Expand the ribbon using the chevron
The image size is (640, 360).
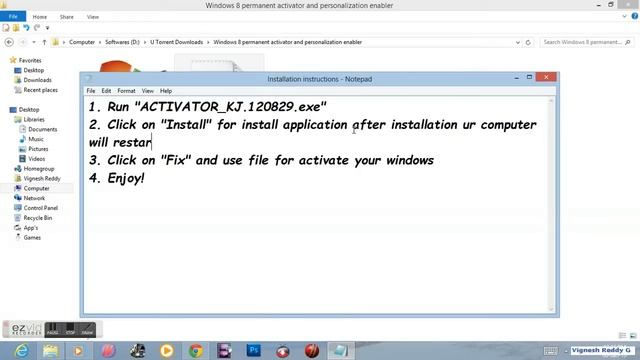(x=624, y=17)
